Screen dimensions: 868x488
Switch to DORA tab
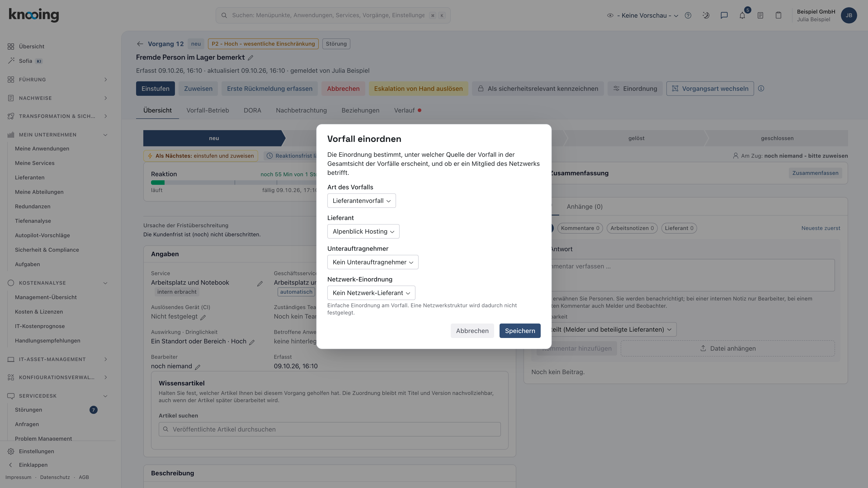pos(252,110)
